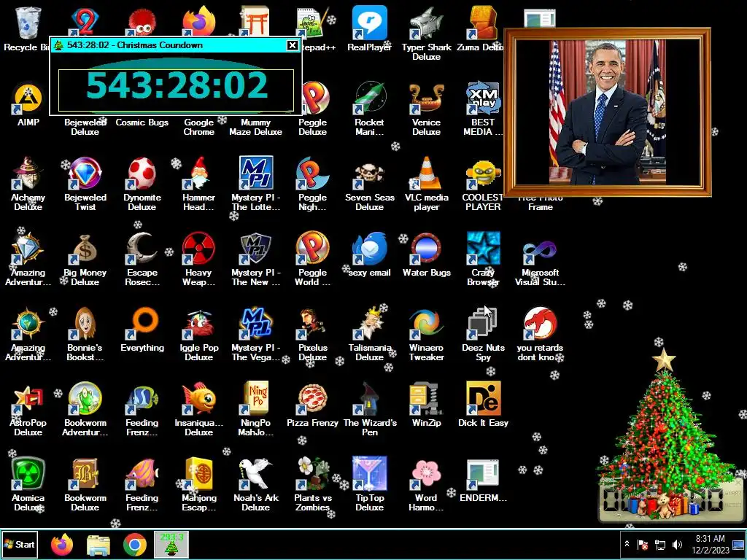Open the Everything search icon

click(142, 324)
